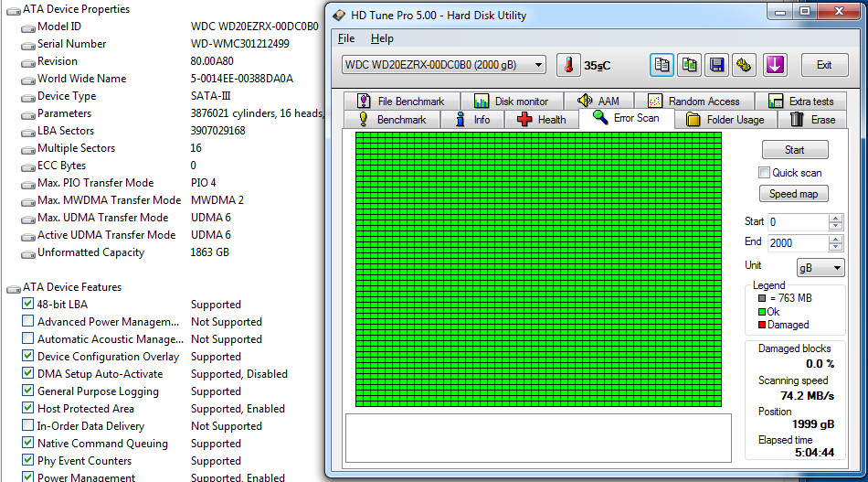Toggle In-Order Data Delivery checkbox

click(27, 425)
